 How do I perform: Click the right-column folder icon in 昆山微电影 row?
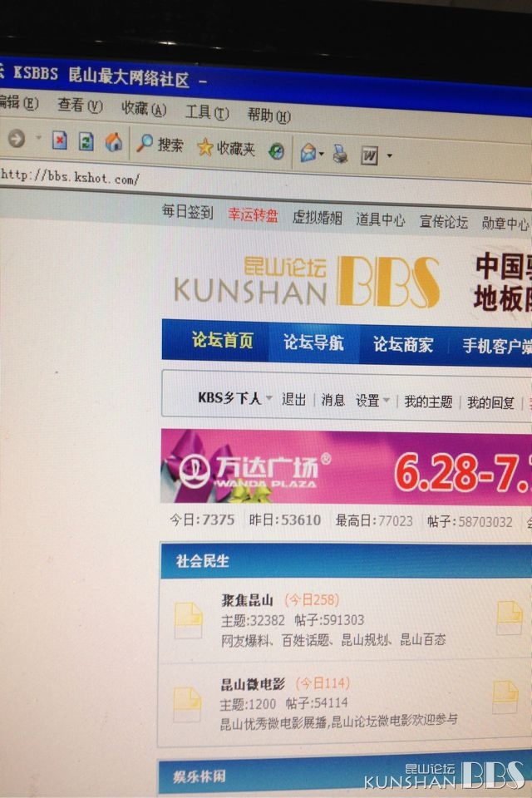tap(505, 697)
